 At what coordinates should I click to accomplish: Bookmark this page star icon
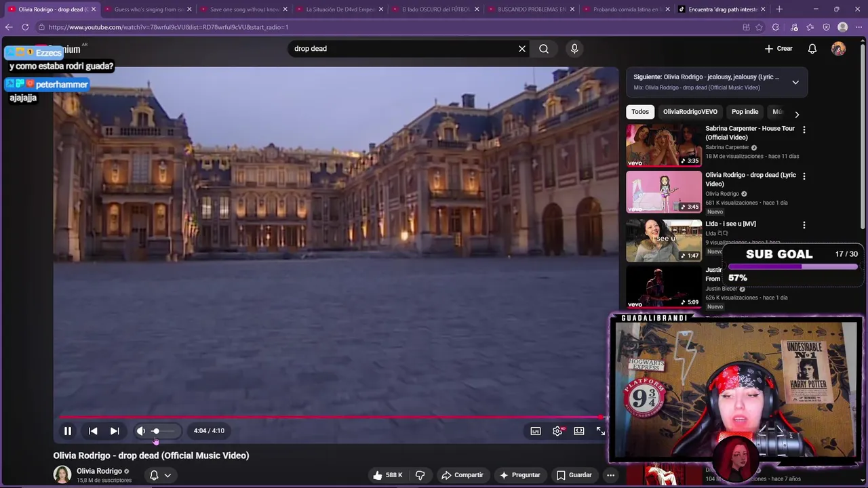(759, 27)
